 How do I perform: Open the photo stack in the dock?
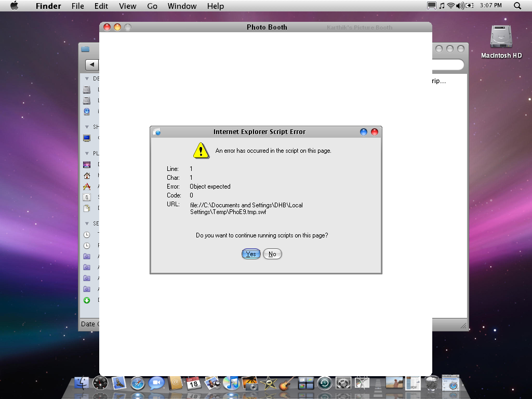(x=394, y=383)
